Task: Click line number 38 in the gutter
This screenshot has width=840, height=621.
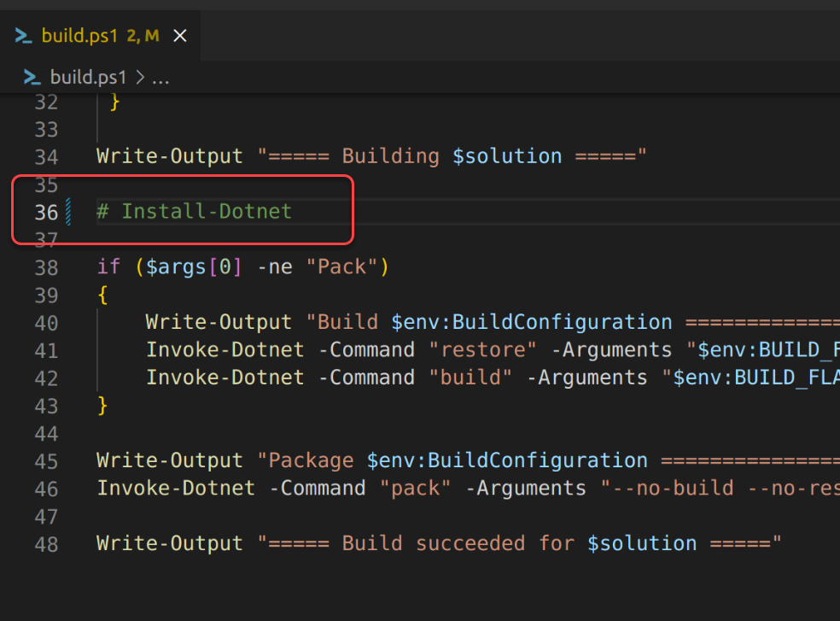Action: coord(47,267)
